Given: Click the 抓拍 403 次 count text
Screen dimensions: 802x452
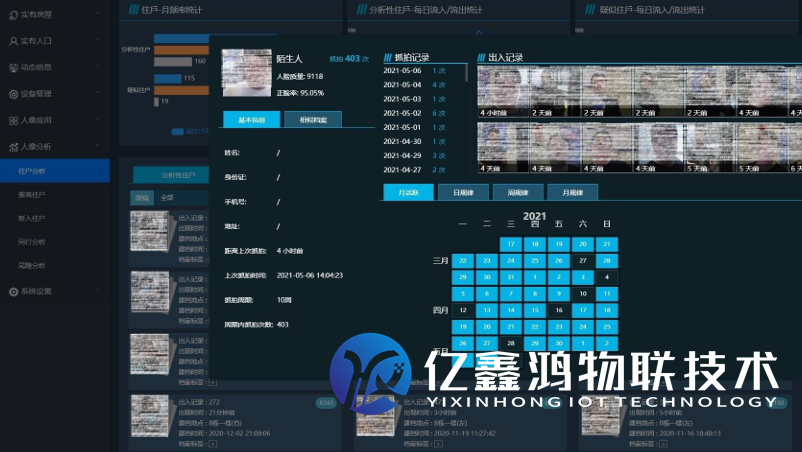Looking at the screenshot, I should [349, 59].
